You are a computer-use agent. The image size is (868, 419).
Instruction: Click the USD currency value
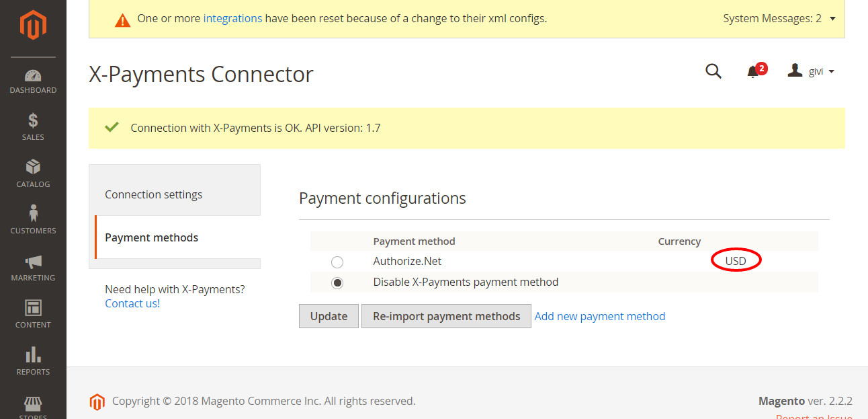(x=736, y=261)
